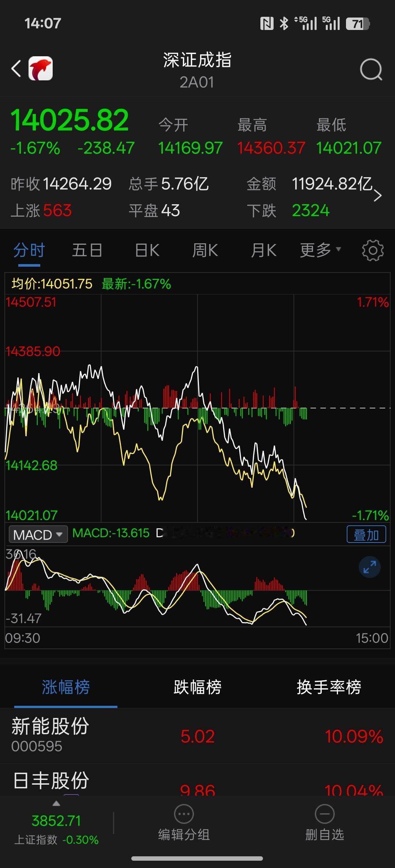This screenshot has width=395, height=868.
Task: Switch to the 月K tab
Action: click(x=264, y=251)
